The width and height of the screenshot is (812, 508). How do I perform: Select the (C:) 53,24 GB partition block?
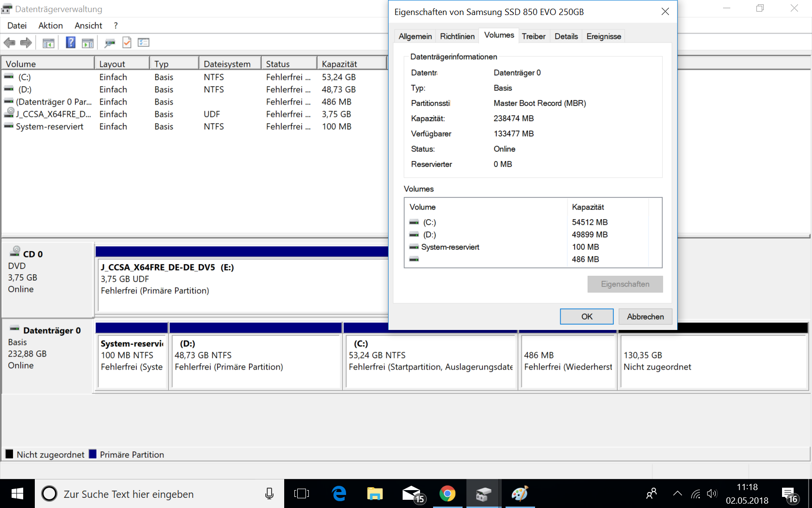tap(430, 360)
